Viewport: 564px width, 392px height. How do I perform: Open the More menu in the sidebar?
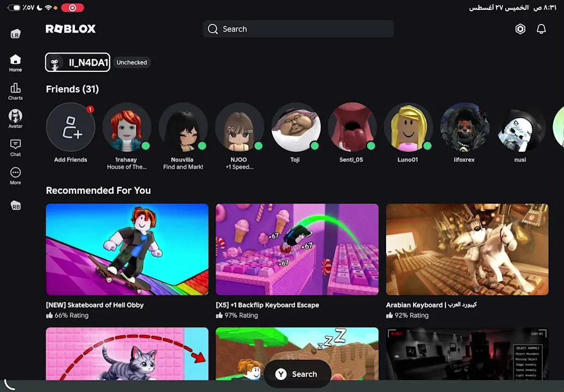point(15,176)
